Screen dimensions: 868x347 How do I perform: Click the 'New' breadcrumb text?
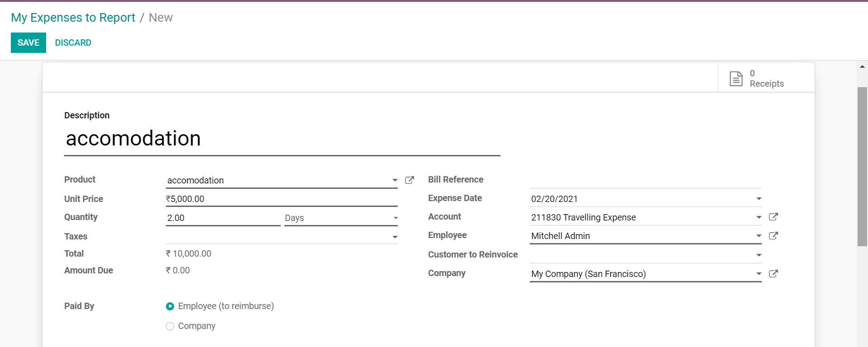[161, 18]
